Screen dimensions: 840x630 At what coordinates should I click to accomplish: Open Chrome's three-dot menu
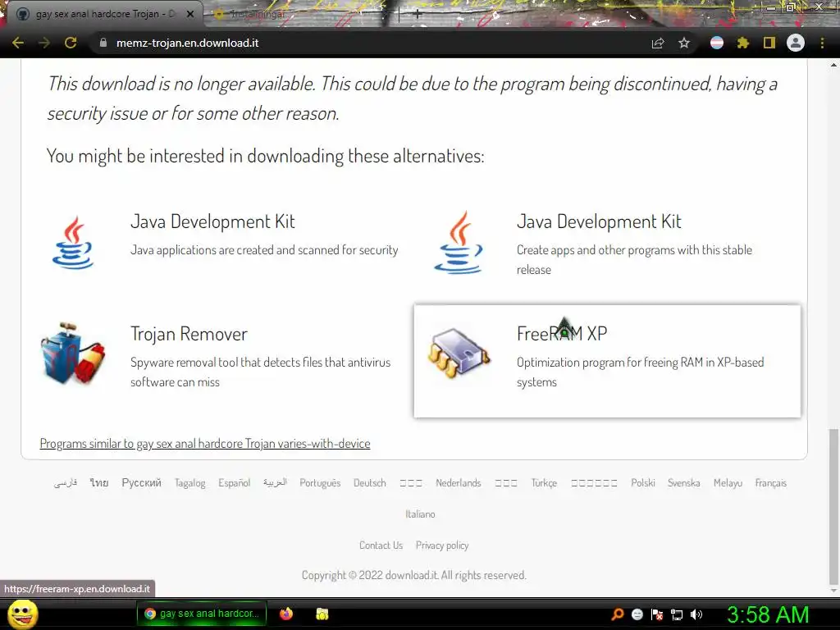tap(822, 43)
